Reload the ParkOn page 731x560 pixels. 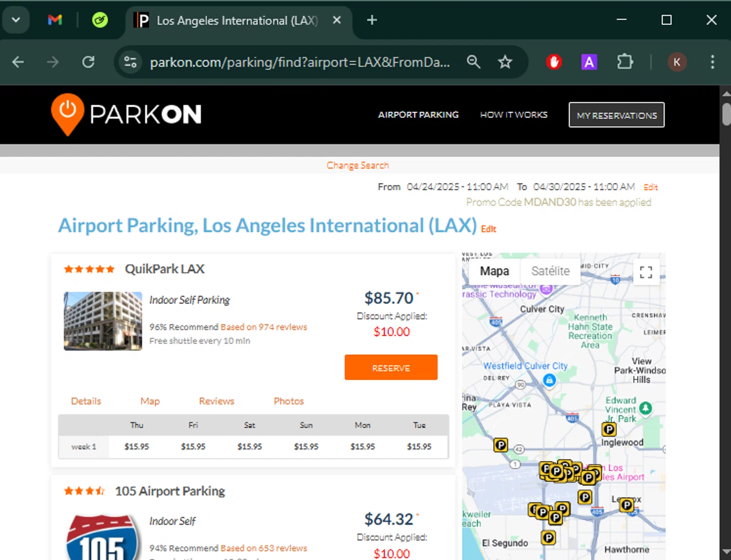[x=88, y=62]
